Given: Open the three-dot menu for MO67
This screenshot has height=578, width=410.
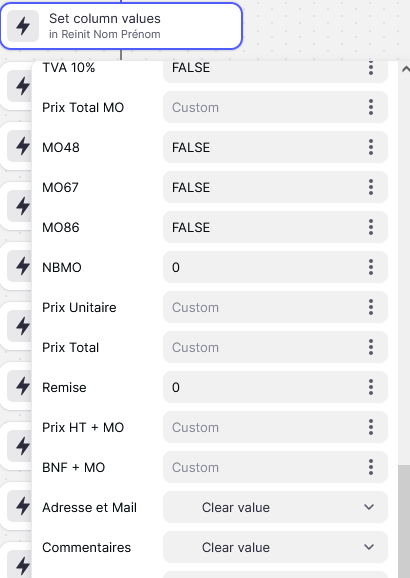Looking at the screenshot, I should pyautogui.click(x=371, y=187).
